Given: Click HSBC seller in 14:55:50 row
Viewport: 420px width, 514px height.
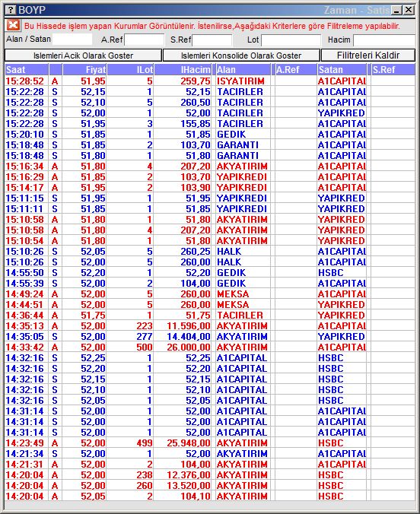Looking at the screenshot, I should (x=331, y=273).
